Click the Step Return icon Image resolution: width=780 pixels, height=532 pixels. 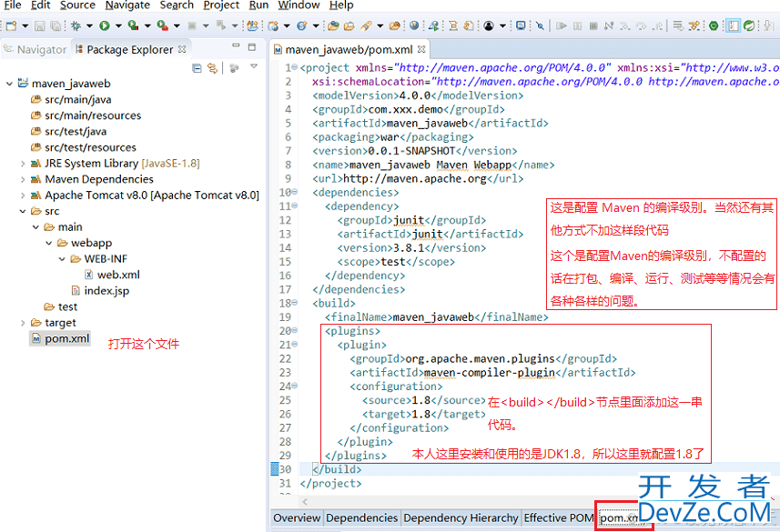click(x=657, y=25)
